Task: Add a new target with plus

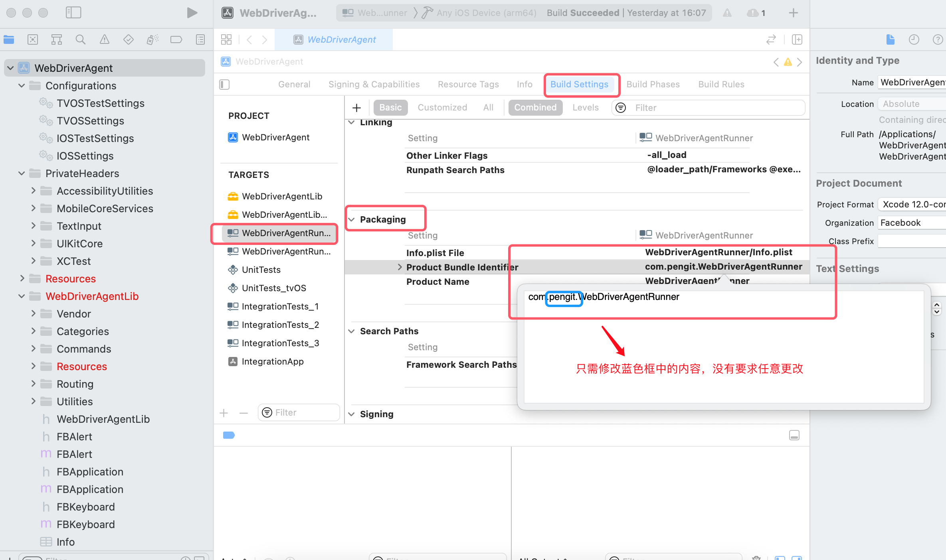Action: [x=224, y=413]
